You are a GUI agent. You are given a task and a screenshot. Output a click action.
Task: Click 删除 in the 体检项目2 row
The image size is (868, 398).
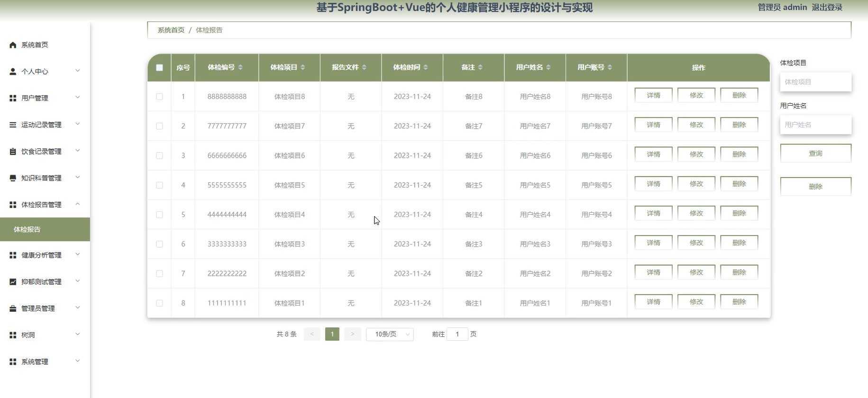[x=739, y=272]
